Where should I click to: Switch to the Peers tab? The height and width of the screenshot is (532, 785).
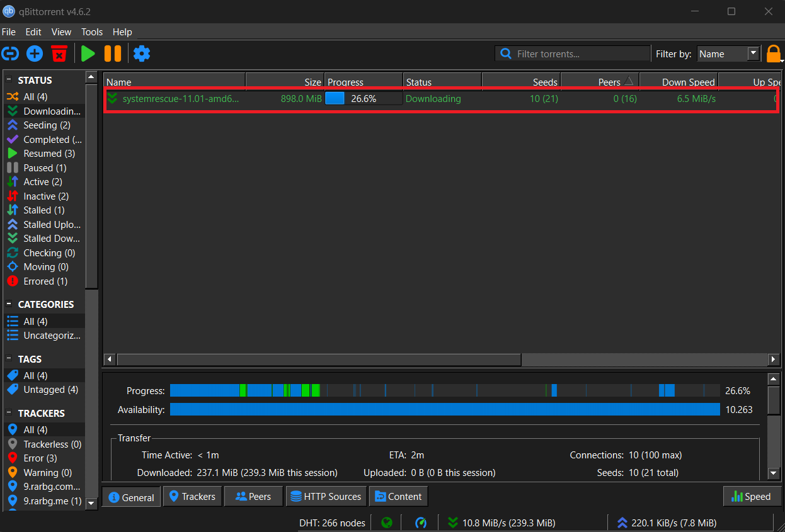coord(253,496)
